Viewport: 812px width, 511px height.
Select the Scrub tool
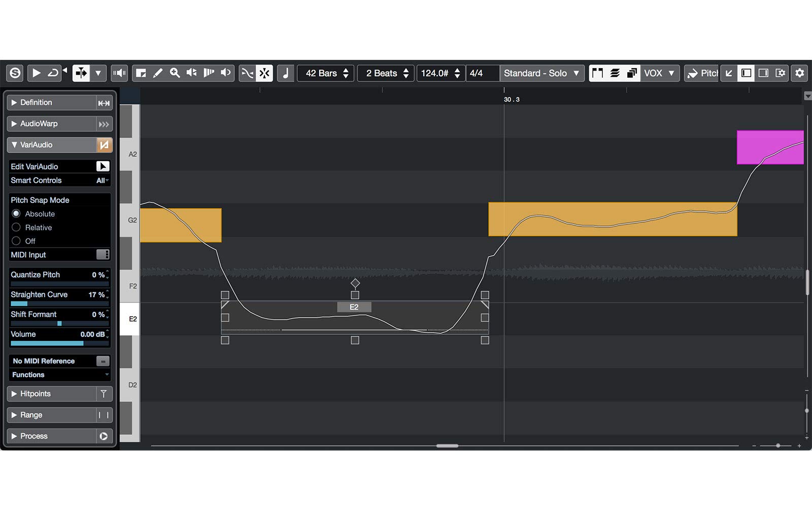(x=208, y=73)
